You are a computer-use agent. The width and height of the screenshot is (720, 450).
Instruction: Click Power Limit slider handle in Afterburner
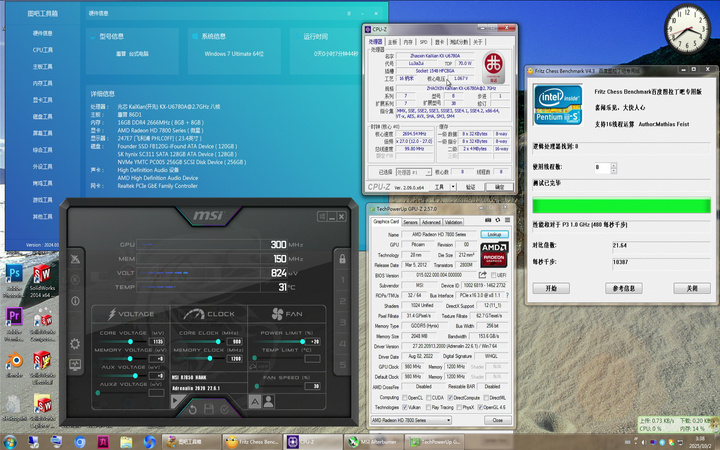(303, 342)
